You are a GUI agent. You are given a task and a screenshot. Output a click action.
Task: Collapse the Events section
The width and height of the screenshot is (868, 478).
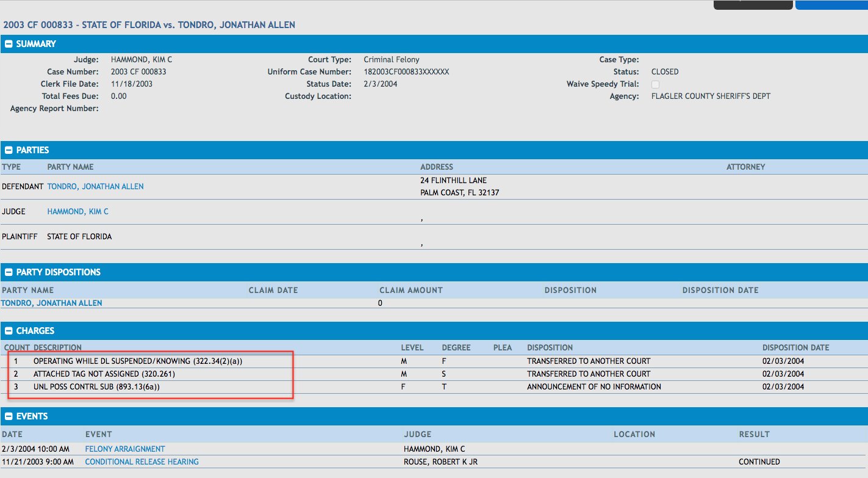[8, 416]
